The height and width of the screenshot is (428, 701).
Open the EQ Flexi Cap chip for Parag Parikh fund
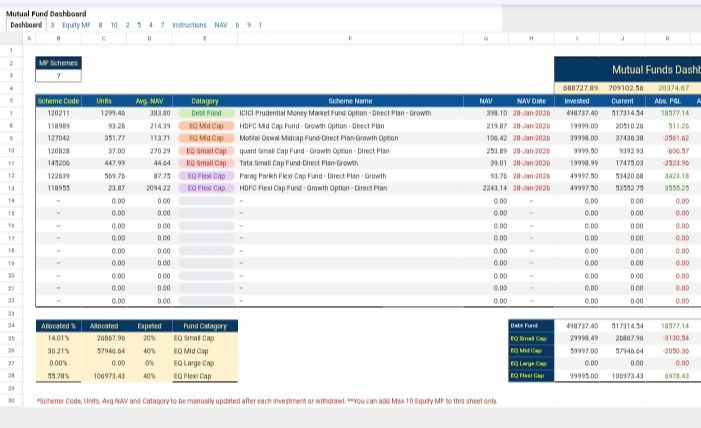tap(206, 176)
